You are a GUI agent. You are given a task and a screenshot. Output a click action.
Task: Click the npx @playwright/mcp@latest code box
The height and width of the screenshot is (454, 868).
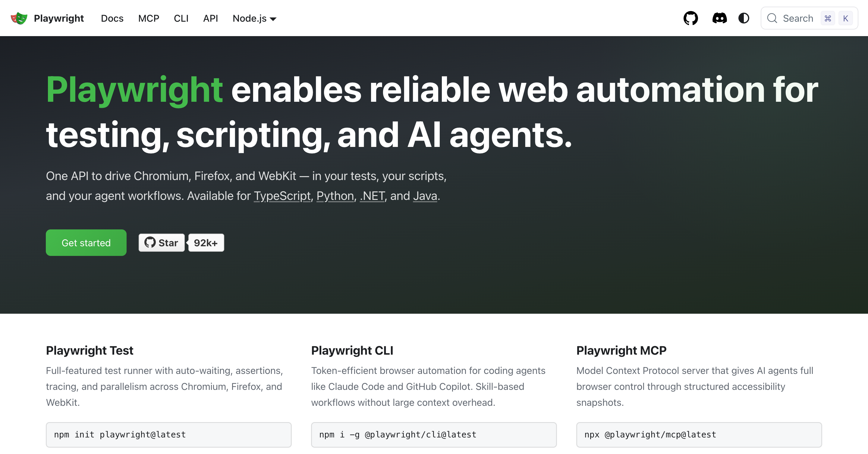(699, 434)
